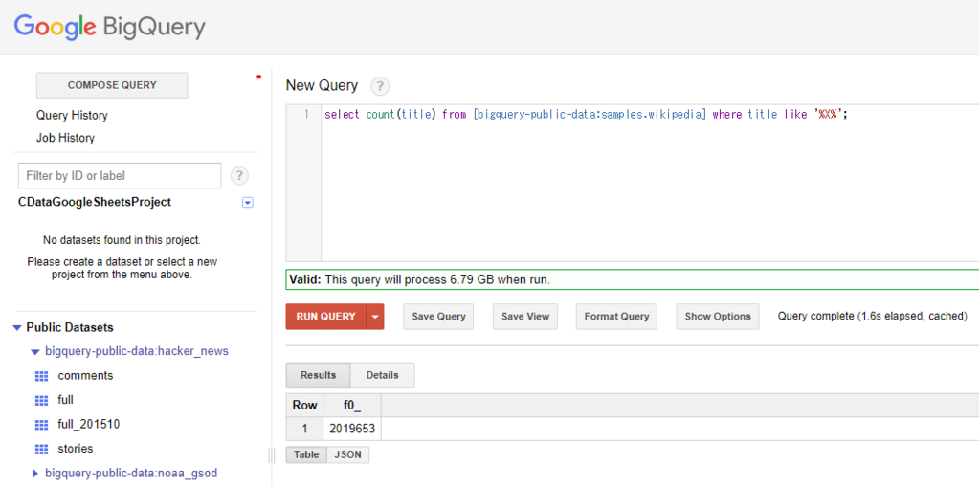Click the result value 2019653
Image resolution: width=980 pixels, height=486 pixels.
[352, 430]
